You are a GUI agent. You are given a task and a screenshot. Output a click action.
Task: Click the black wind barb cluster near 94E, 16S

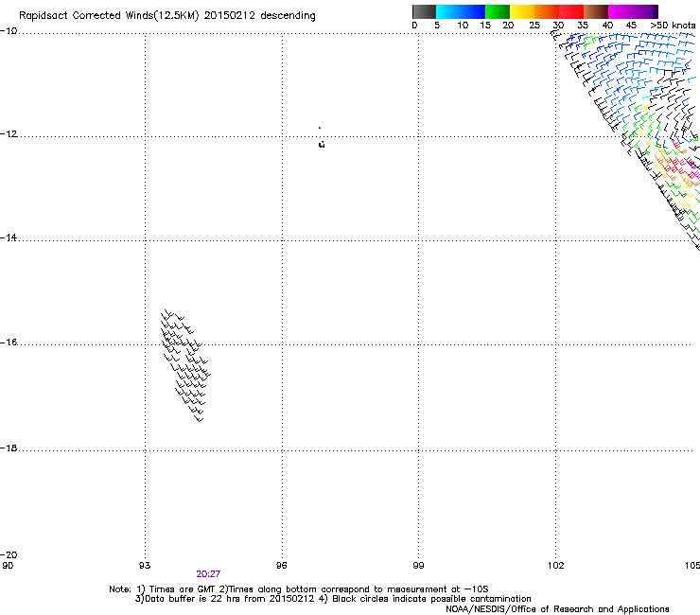point(184,365)
